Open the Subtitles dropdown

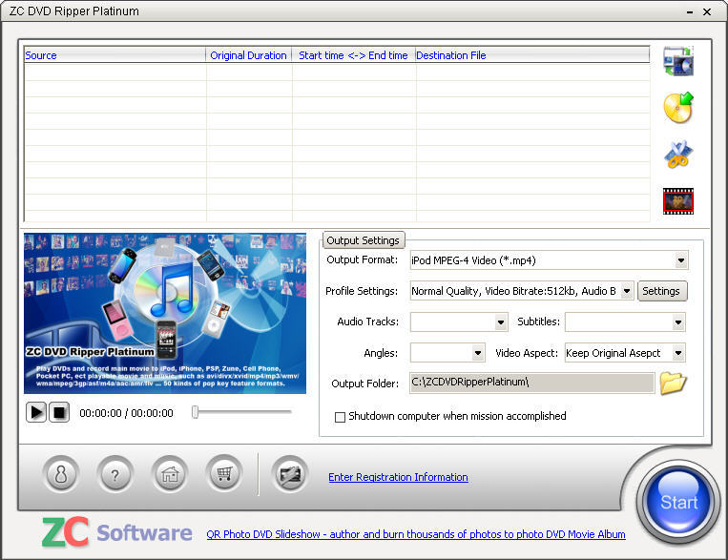(x=678, y=321)
